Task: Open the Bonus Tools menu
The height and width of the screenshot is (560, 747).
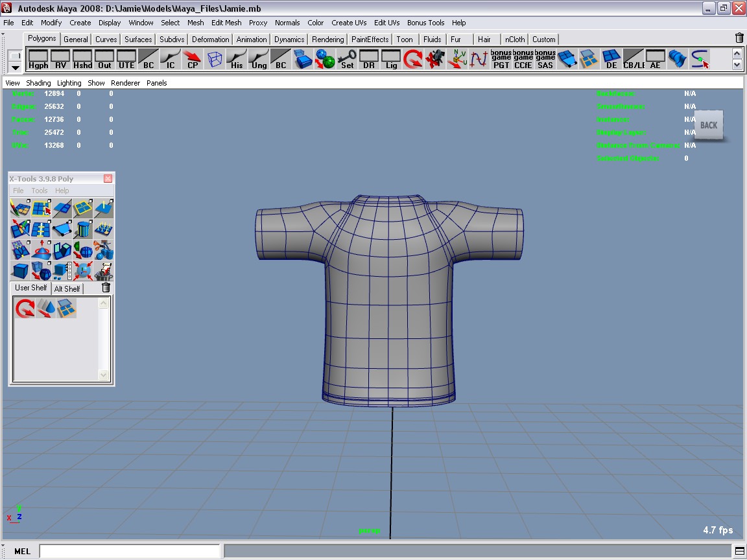Action: [425, 23]
